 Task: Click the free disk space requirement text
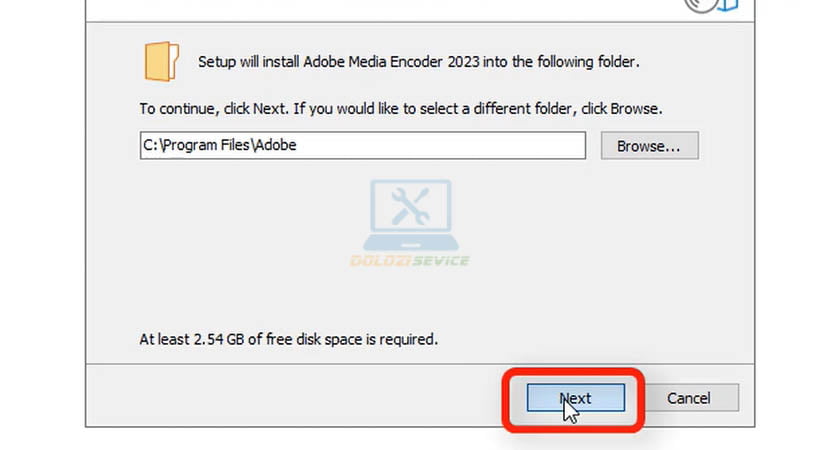tap(288, 339)
